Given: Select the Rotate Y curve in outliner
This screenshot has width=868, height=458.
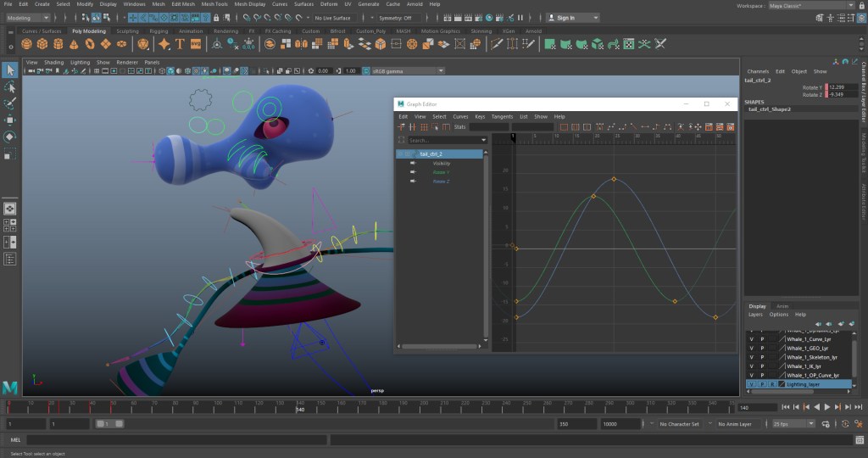Looking at the screenshot, I should 441,172.
